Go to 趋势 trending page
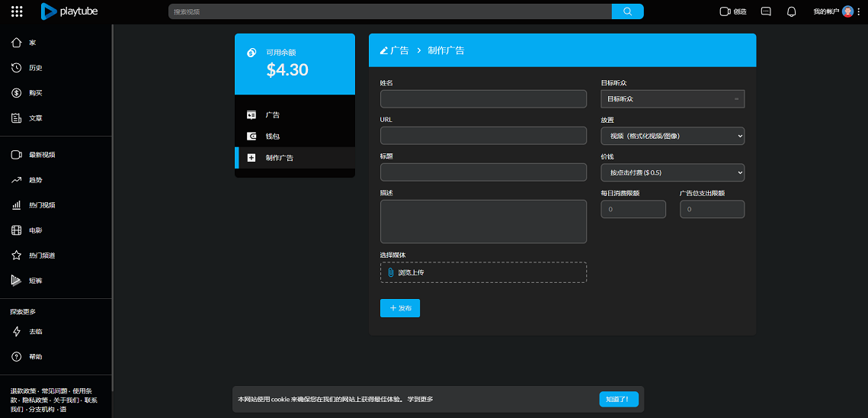Viewport: 868px width, 418px height. point(35,180)
